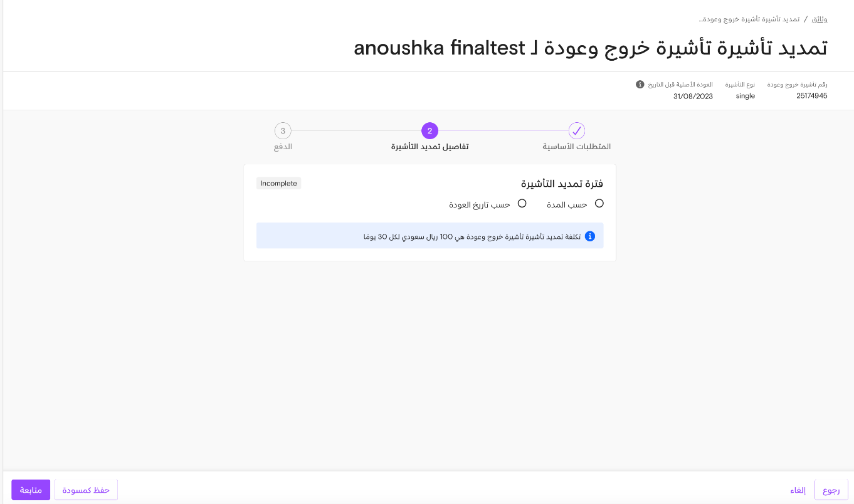854x504 pixels.
Task: Select the تفاصيل تمديد التأشيرة step label
Action: pos(430,147)
